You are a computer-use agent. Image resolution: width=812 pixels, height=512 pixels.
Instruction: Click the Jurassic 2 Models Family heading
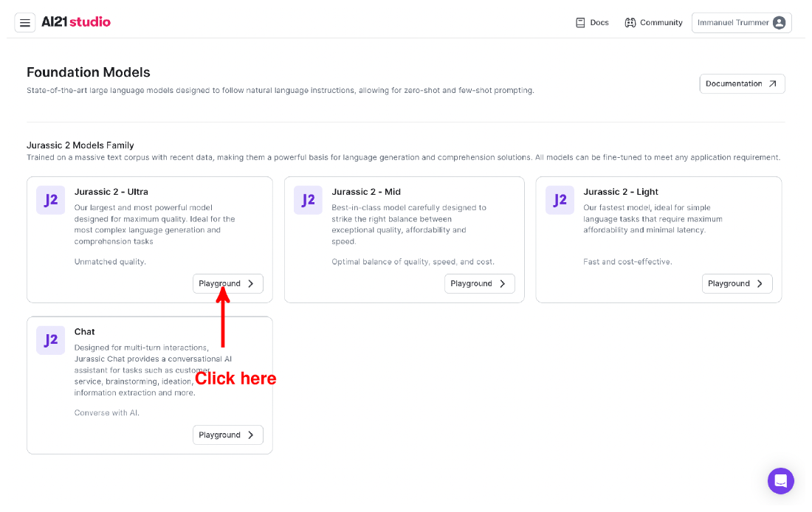pos(80,145)
